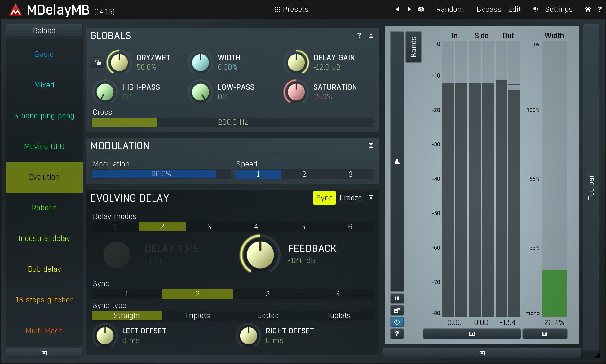Image resolution: width=606 pixels, height=364 pixels.
Task: Go to the next preset arrow
Action: point(409,9)
